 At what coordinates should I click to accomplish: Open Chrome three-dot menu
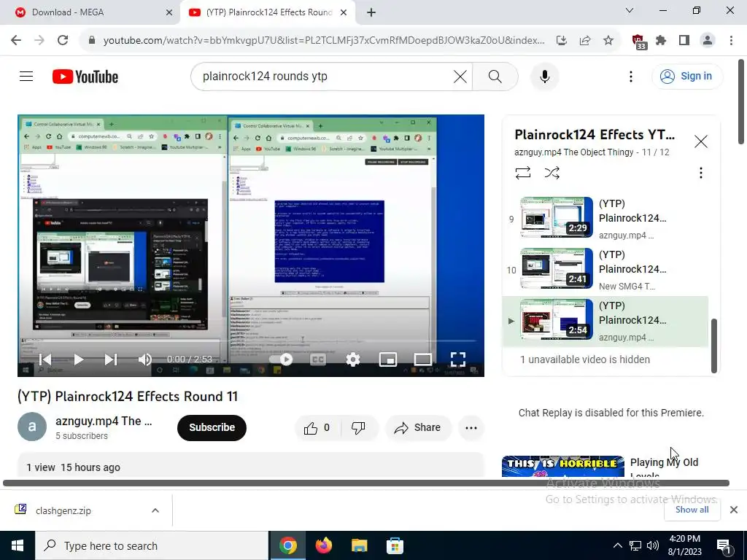coord(731,41)
